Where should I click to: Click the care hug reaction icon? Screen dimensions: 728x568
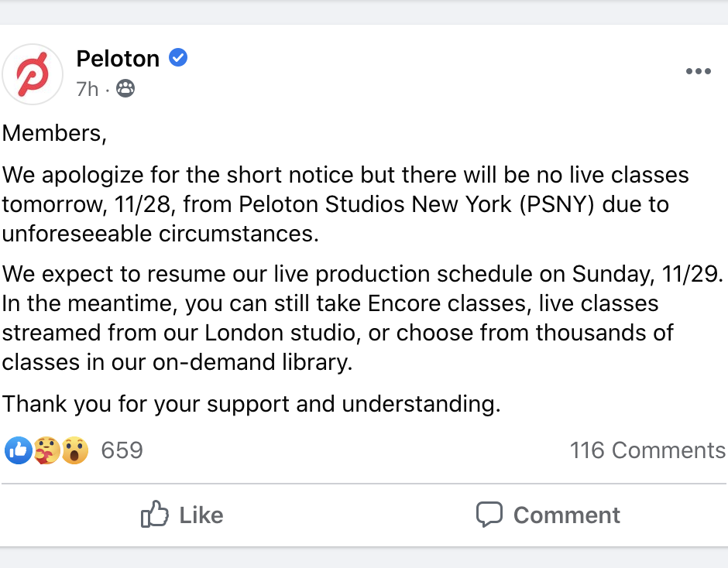pos(46,450)
